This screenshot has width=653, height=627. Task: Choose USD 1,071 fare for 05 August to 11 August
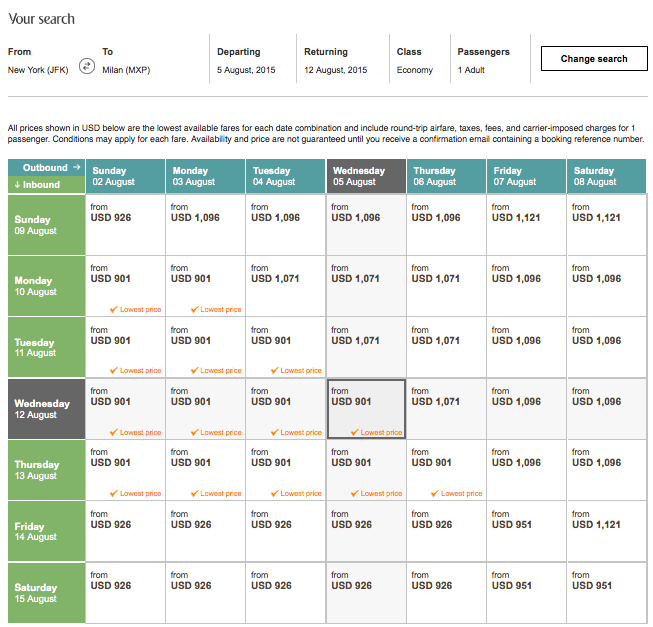(366, 347)
